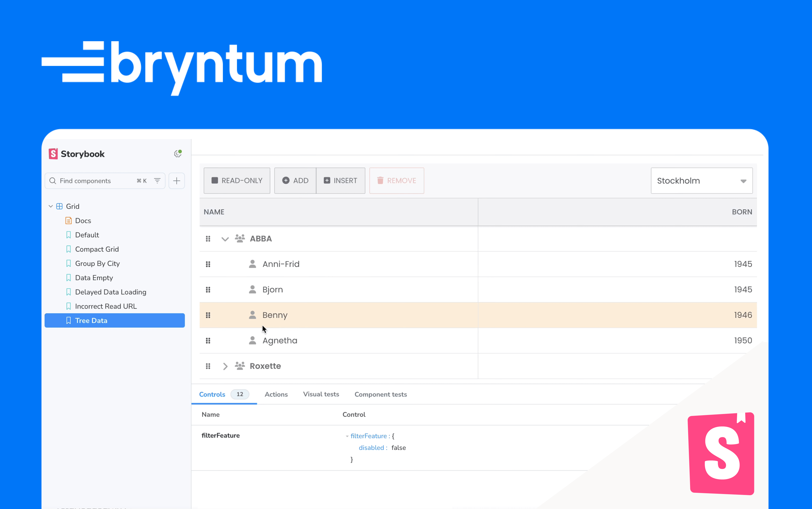
Task: Click the search magnifier icon
Action: (x=53, y=181)
